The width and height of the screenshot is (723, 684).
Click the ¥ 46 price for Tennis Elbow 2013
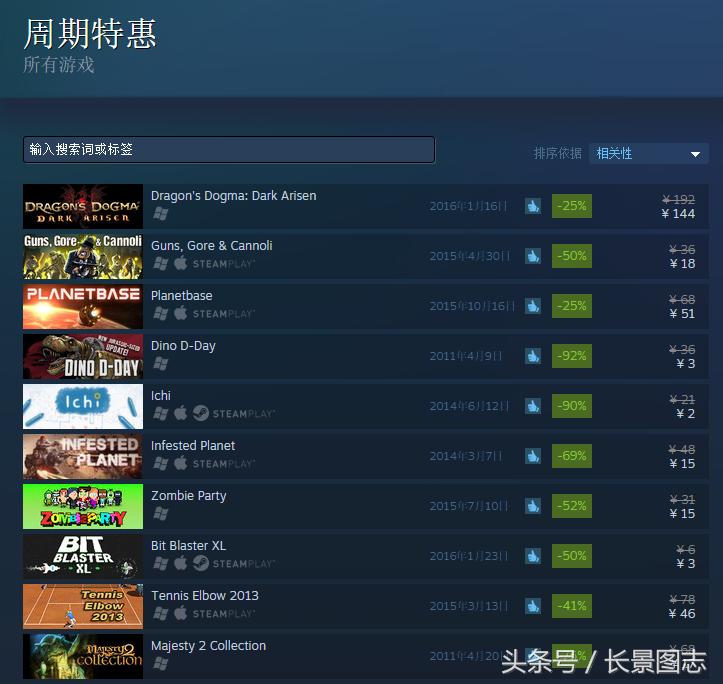pyautogui.click(x=682, y=614)
